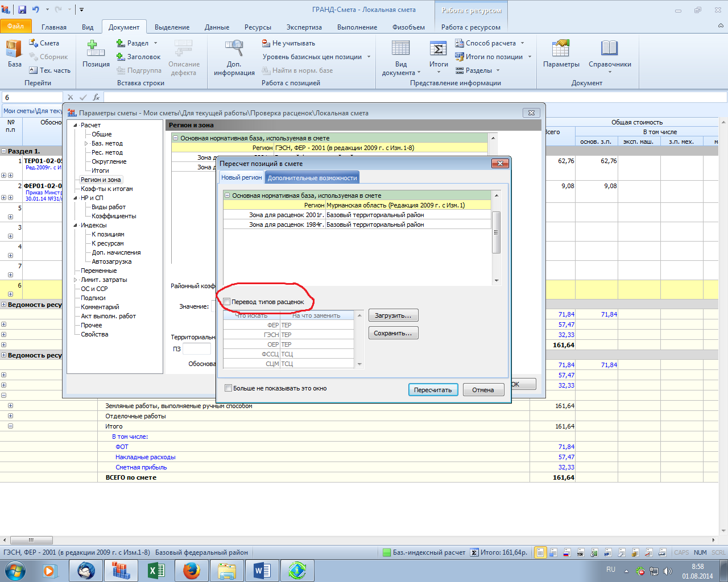Enable the Перевод типов расценок checkbox
The width and height of the screenshot is (728, 582).
227,302
